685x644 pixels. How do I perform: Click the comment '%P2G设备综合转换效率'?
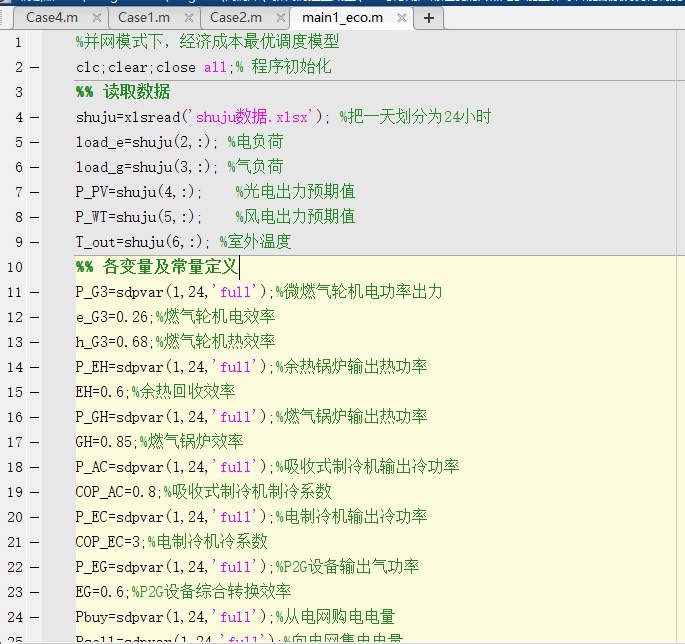[x=211, y=592]
